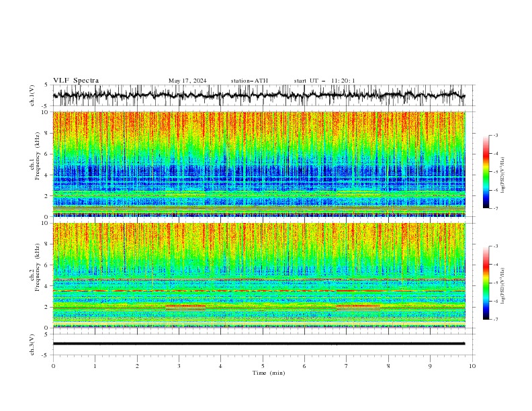Click the "5" voltage tick on ch.1 waveform axis
The height and width of the screenshot is (411, 532).
pyautogui.click(x=46, y=85)
